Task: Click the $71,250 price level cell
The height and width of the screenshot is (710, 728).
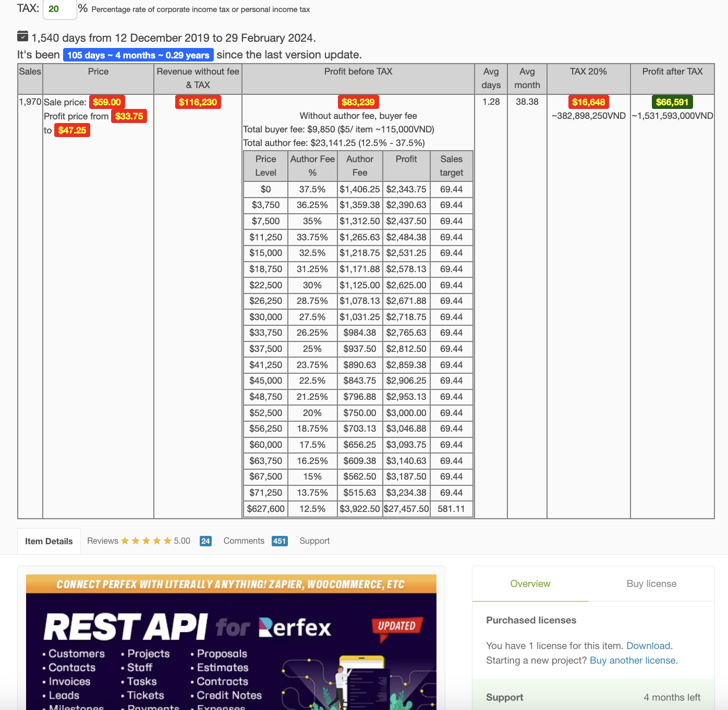Action: point(265,493)
